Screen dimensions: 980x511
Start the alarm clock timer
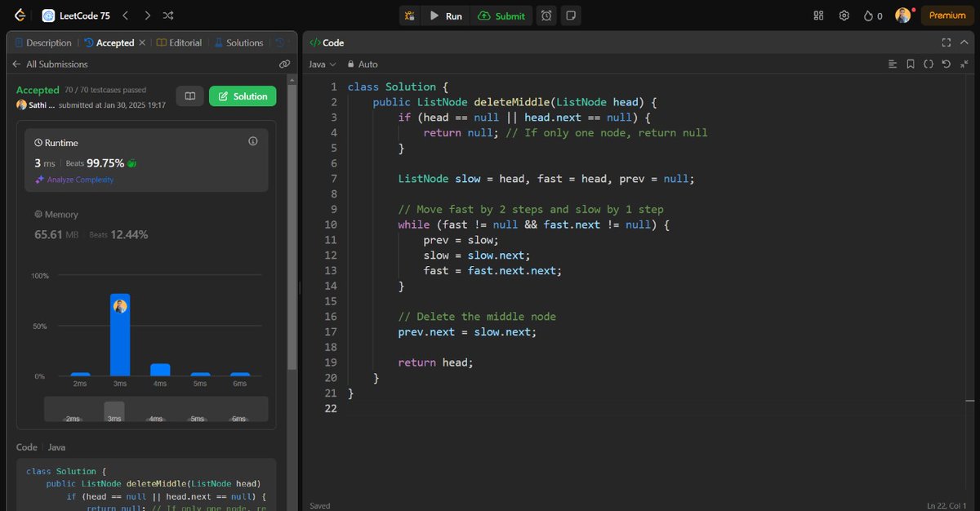tap(546, 16)
